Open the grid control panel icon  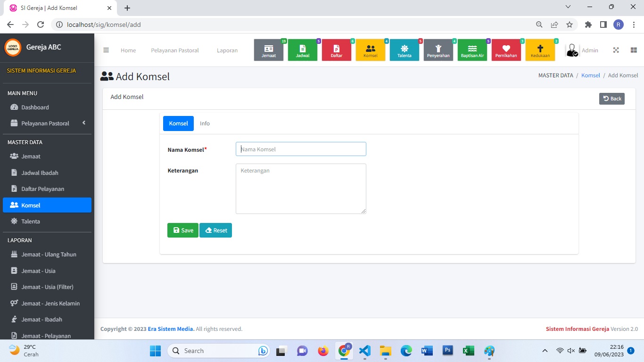(x=634, y=50)
